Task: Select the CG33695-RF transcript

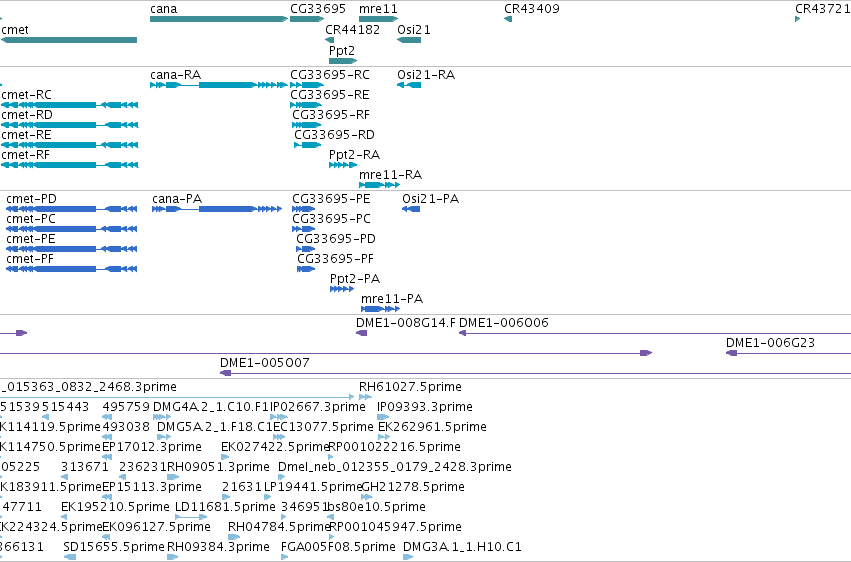Action: [x=307, y=125]
